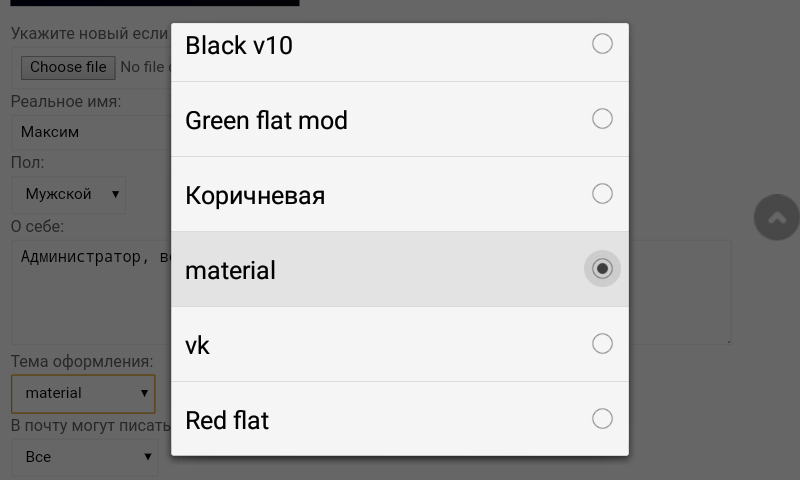Open the Тема оформления material dropdown

pyautogui.click(x=83, y=394)
